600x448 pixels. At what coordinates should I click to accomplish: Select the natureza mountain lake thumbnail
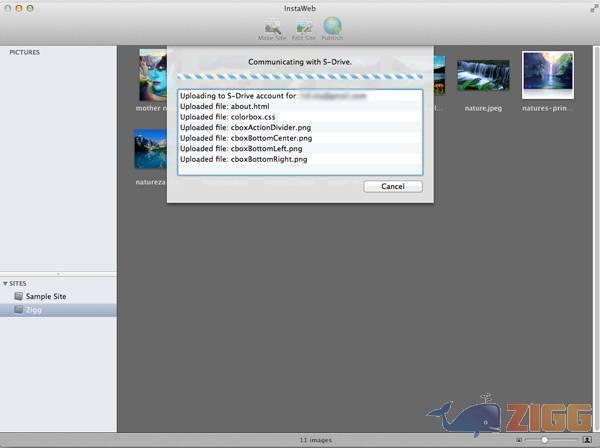(150, 149)
